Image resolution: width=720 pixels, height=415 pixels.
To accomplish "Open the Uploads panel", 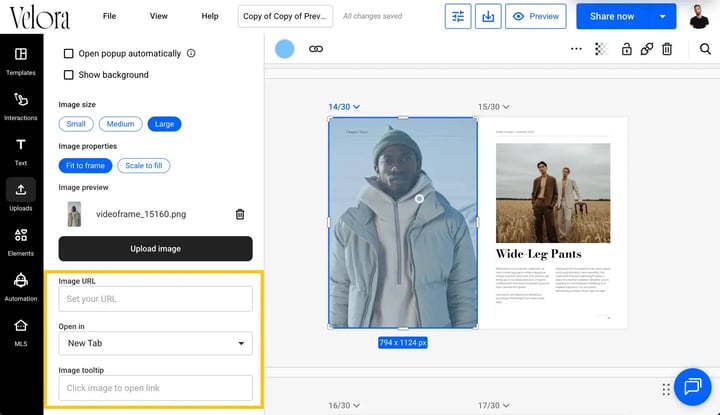I will tap(21, 196).
